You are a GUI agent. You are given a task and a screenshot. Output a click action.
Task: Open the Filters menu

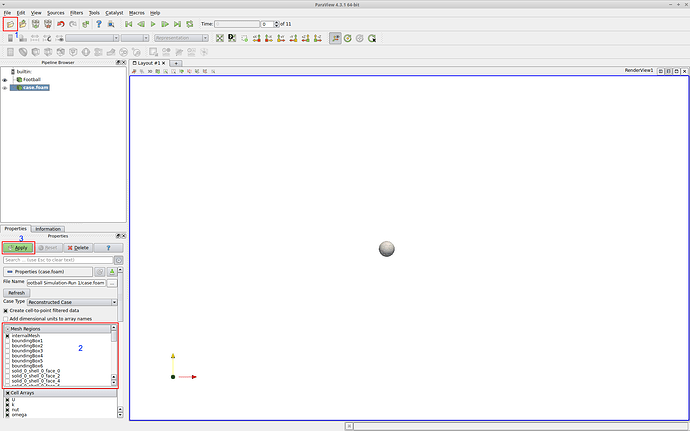(x=77, y=13)
